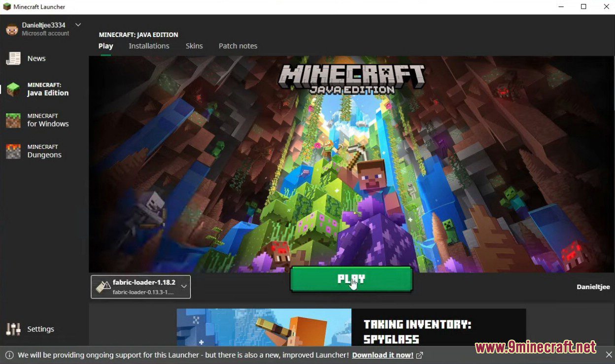Click the Danieltjee3334 account name

(x=43, y=25)
